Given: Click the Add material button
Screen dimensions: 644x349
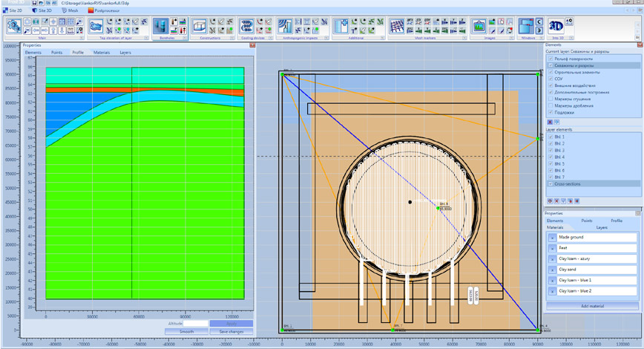Looking at the screenshot, I should [x=592, y=306].
